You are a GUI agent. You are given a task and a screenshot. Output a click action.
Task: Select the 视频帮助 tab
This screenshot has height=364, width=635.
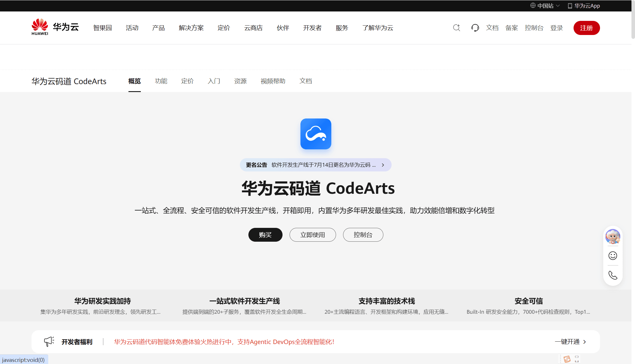(x=273, y=81)
